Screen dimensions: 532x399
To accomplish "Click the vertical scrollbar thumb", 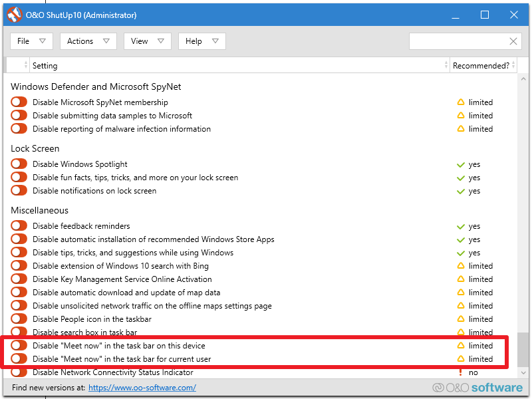I will pos(523,350).
